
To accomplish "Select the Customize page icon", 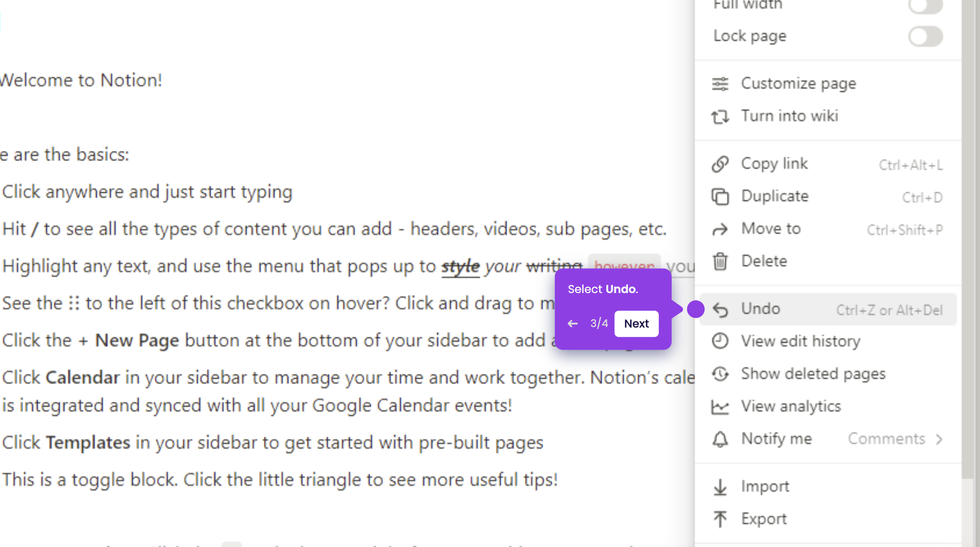I will [x=721, y=83].
